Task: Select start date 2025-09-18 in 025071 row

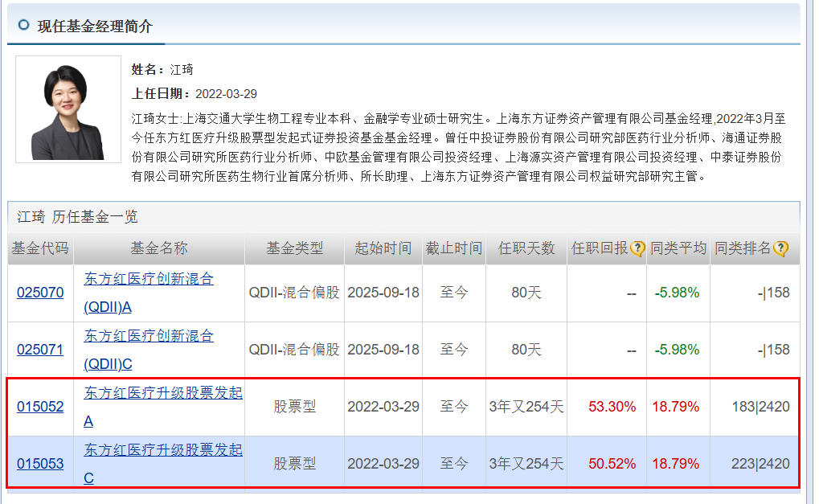Action: pyautogui.click(x=383, y=350)
